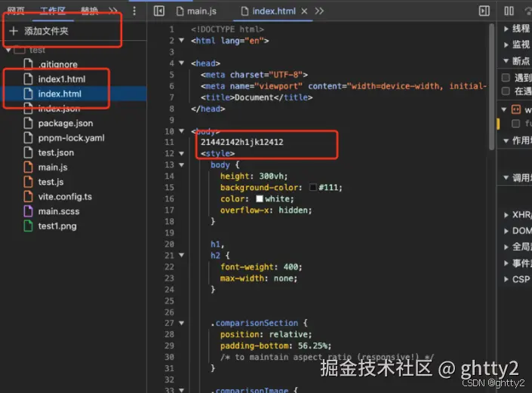Open the more options kebab menu
The image size is (532, 393).
(x=134, y=11)
